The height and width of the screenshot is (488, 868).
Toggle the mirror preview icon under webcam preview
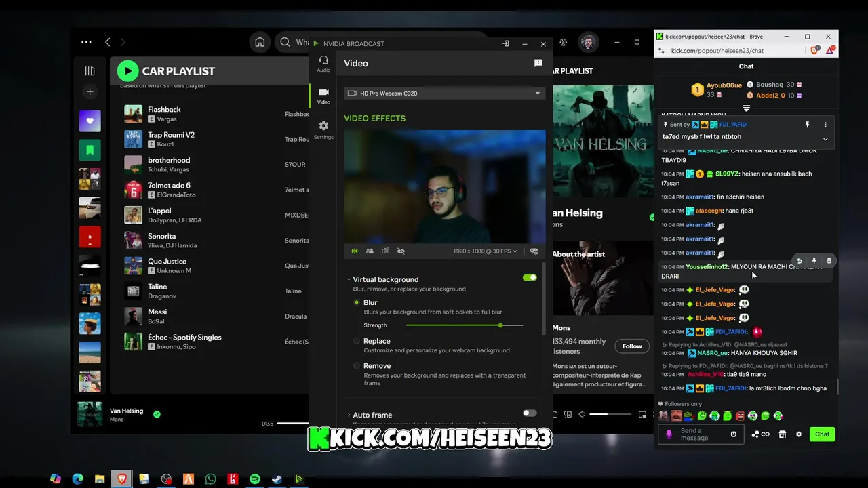coord(354,251)
